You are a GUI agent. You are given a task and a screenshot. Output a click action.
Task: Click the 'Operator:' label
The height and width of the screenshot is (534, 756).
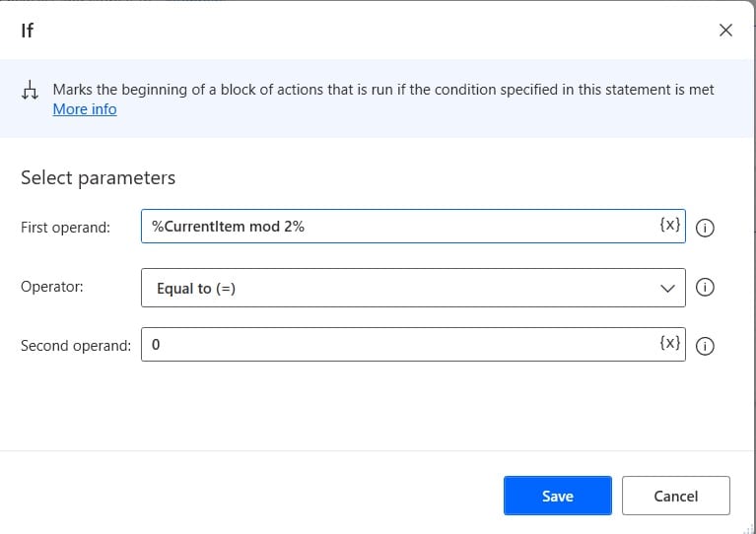[52, 287]
